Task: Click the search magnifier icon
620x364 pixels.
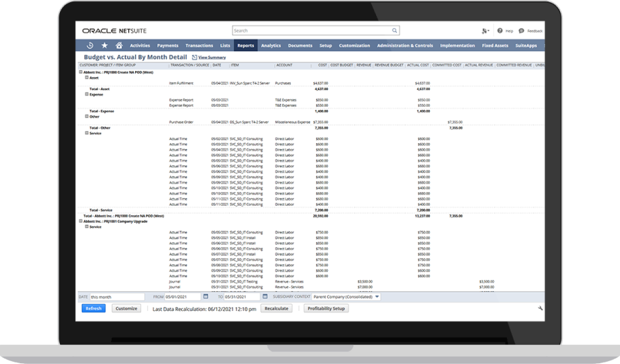Action: (394, 30)
